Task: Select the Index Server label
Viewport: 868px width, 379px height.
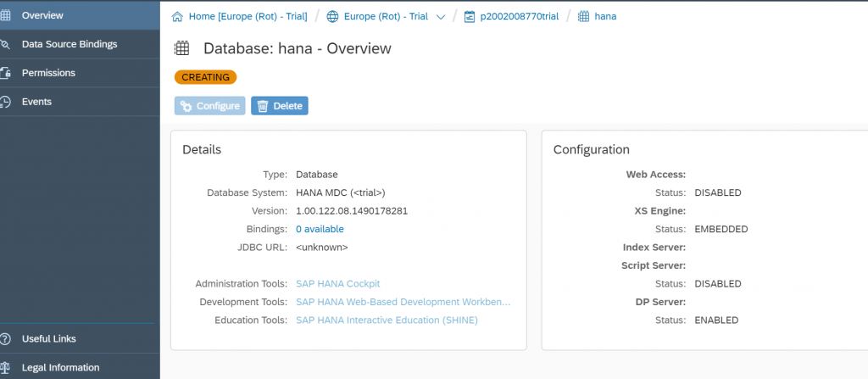Action: click(654, 247)
